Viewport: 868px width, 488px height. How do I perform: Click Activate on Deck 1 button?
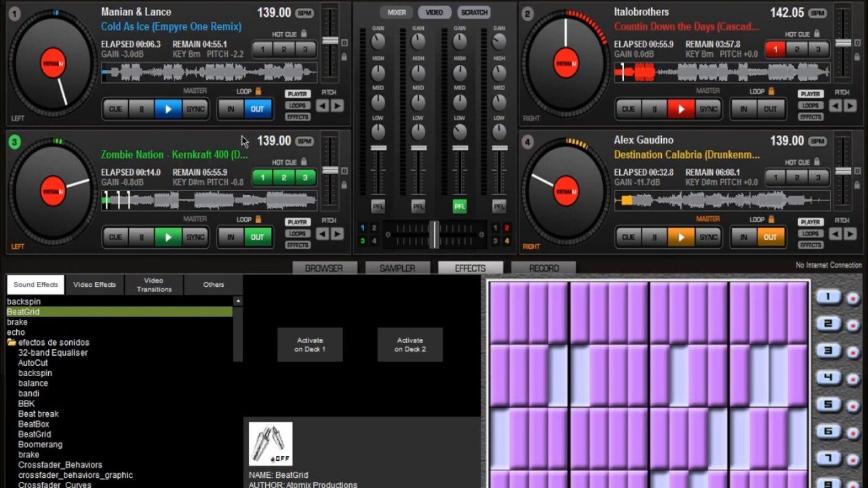point(310,345)
